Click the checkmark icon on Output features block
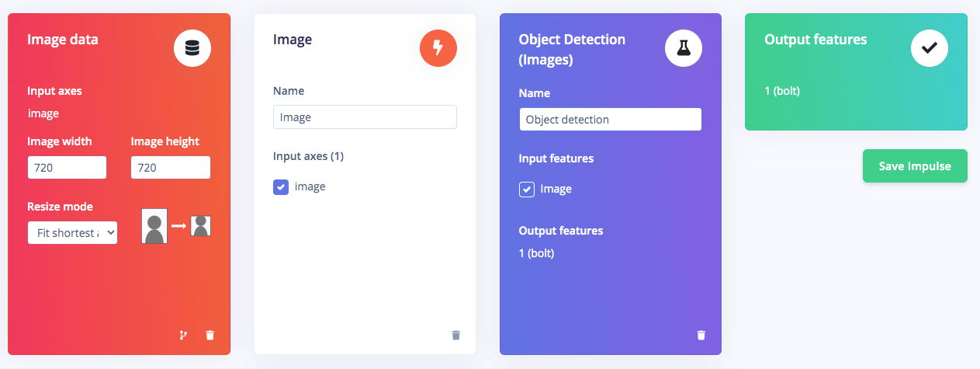The height and width of the screenshot is (369, 980). tap(929, 48)
